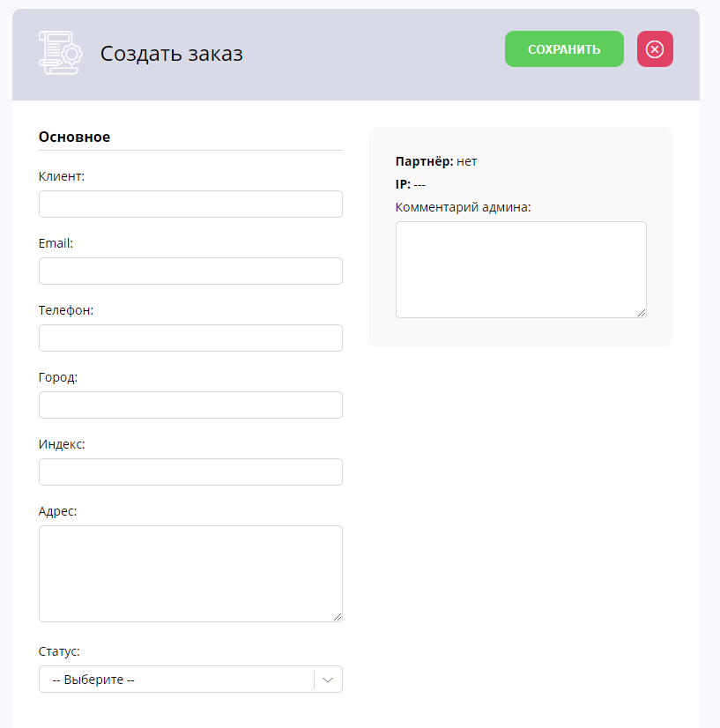Click the Клиент field label

point(62,176)
